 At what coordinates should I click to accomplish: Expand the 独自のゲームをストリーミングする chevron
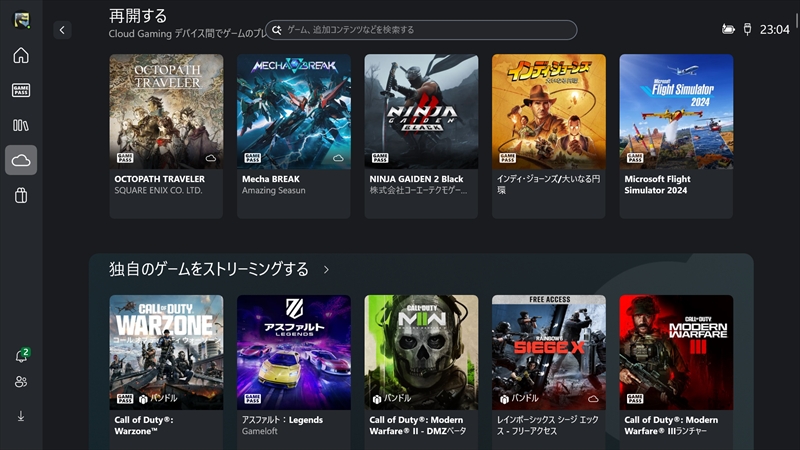(326, 270)
